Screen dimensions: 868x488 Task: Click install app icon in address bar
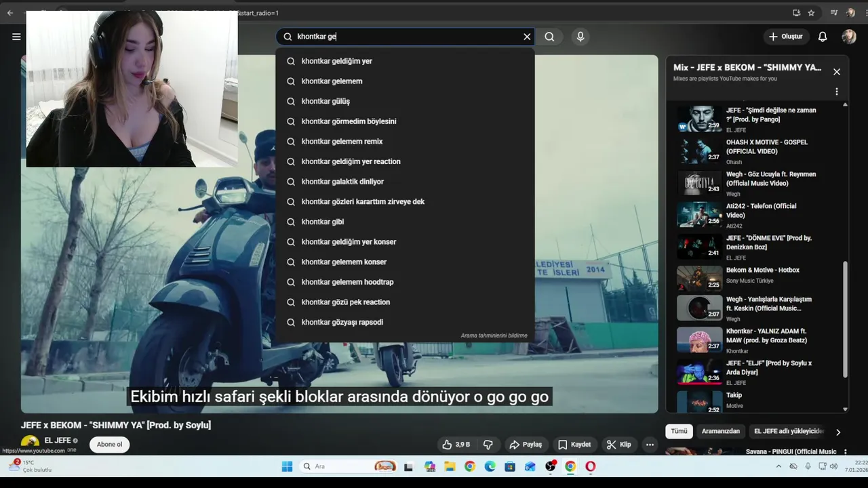(x=796, y=13)
